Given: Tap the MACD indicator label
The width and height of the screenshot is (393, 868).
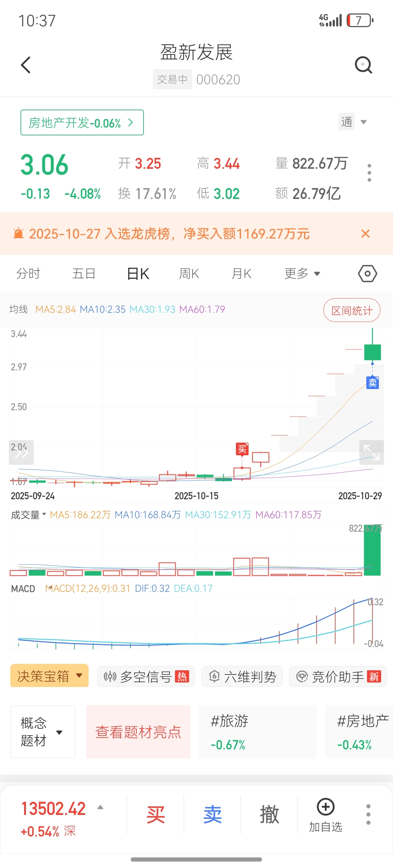Looking at the screenshot, I should 23,589.
